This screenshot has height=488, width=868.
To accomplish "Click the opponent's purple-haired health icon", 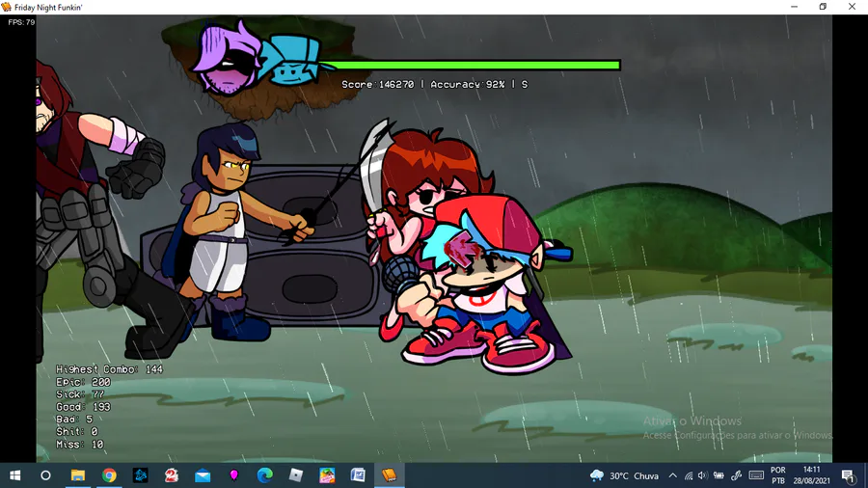I will point(227,60).
